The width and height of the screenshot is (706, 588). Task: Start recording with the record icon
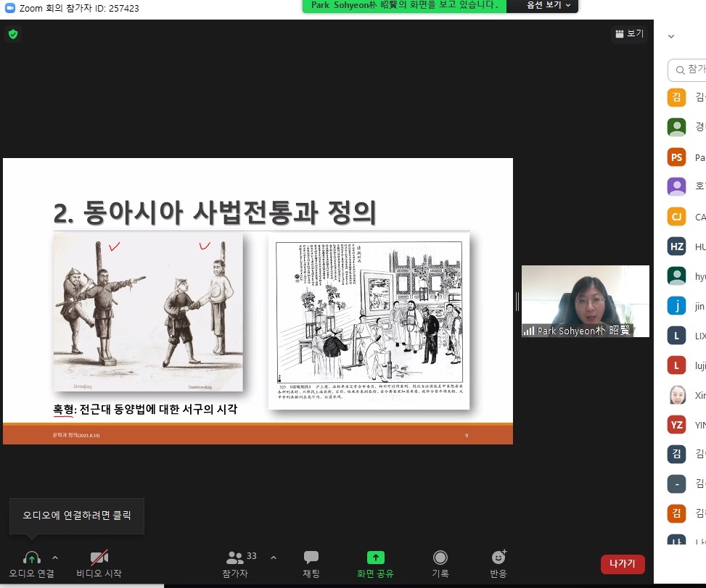(440, 558)
